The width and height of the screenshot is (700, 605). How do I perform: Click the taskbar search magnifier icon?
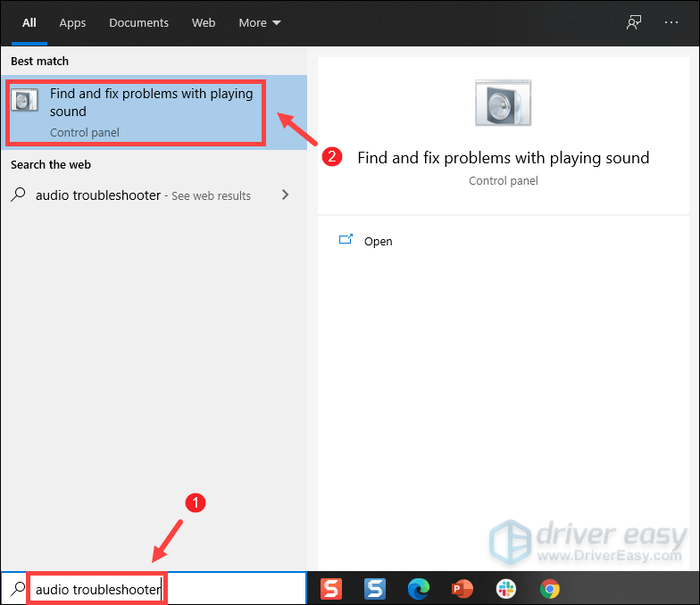coord(18,589)
